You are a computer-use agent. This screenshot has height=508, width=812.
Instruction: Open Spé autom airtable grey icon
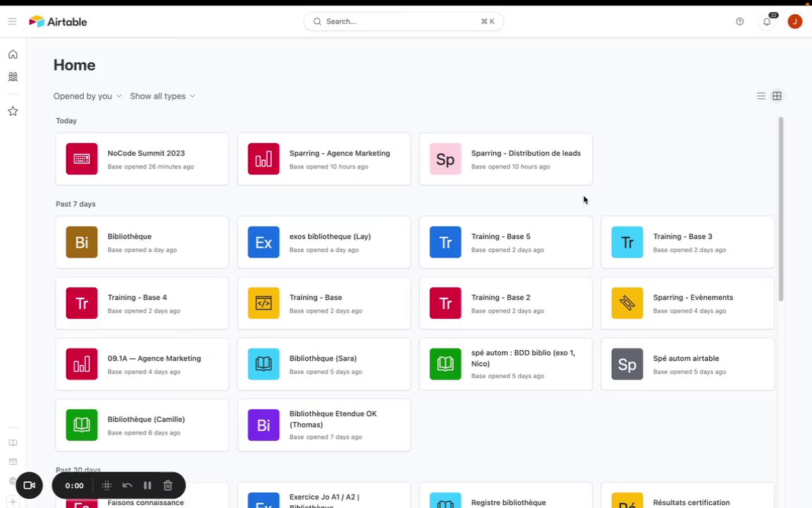pyautogui.click(x=627, y=364)
